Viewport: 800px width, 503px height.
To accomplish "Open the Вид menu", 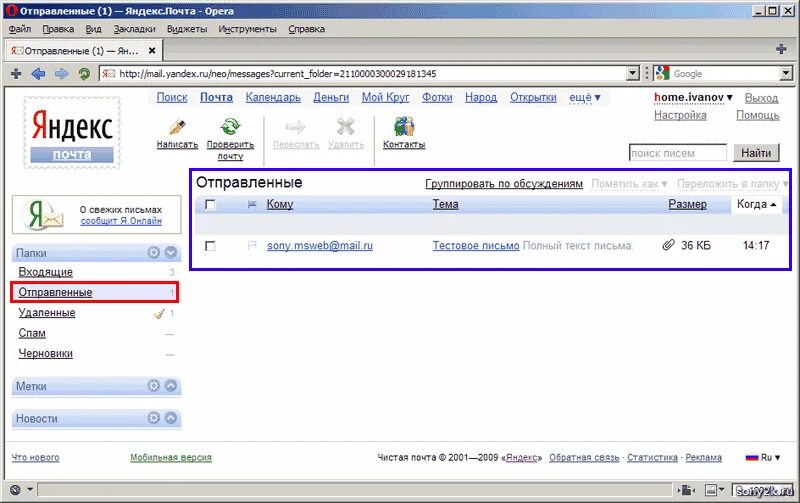I will click(93, 29).
